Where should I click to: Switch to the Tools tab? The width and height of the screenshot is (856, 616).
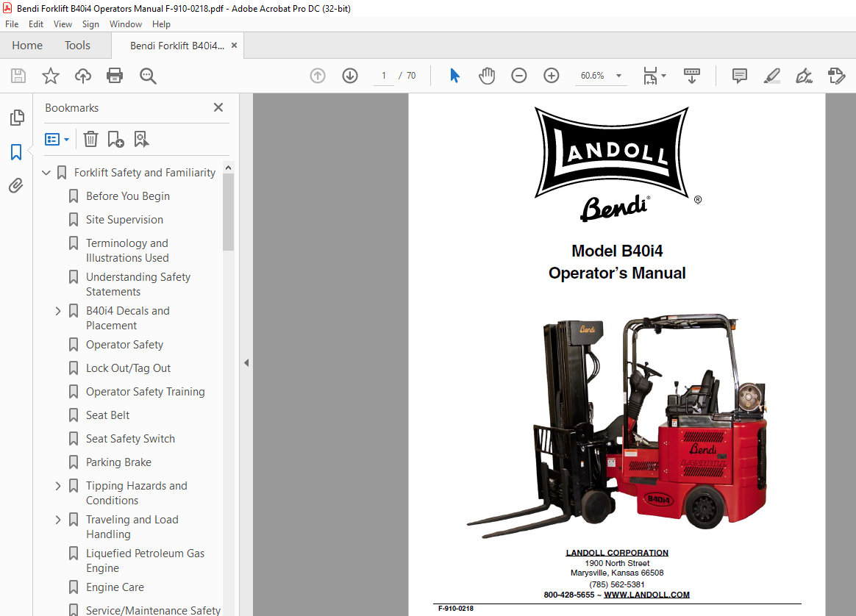(x=77, y=46)
